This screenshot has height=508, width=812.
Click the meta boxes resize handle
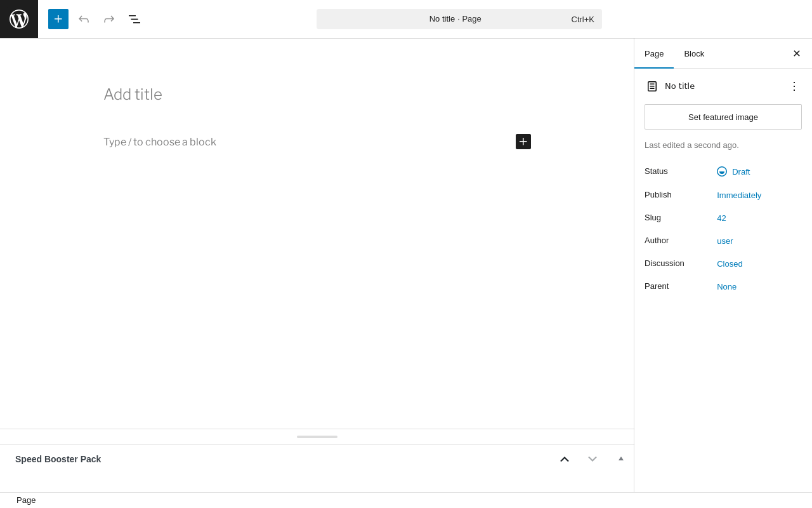(x=317, y=437)
